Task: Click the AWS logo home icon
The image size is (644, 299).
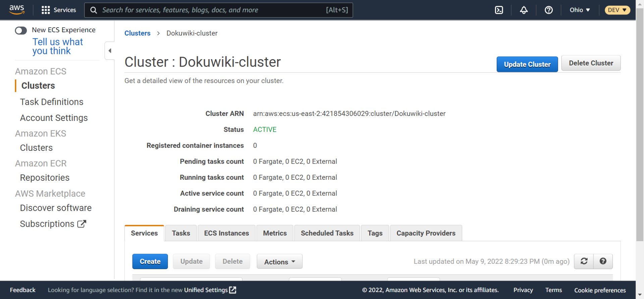Action: (x=17, y=10)
